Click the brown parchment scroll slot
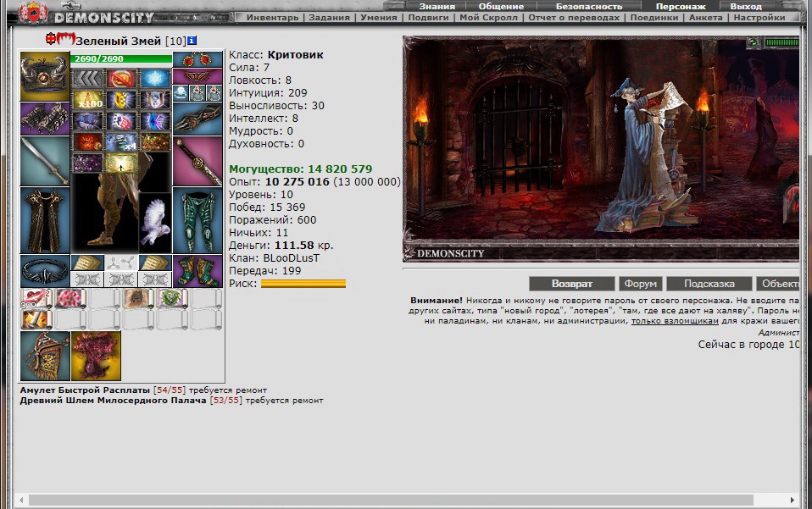The width and height of the screenshot is (812, 509). coord(138,298)
